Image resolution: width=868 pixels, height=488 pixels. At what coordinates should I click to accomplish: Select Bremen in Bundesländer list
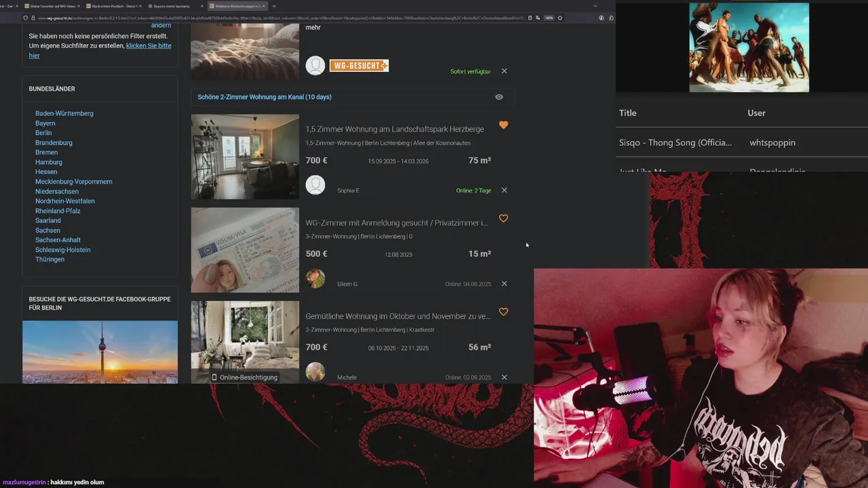click(47, 152)
